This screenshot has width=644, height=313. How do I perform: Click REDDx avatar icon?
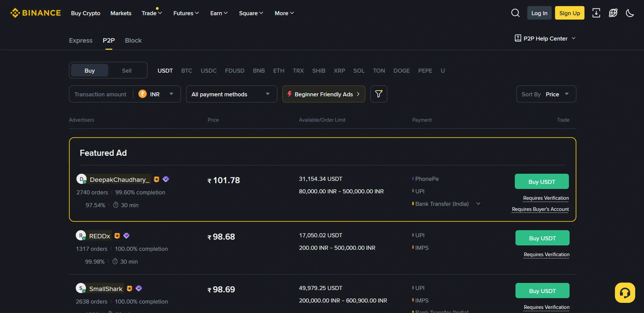click(81, 235)
